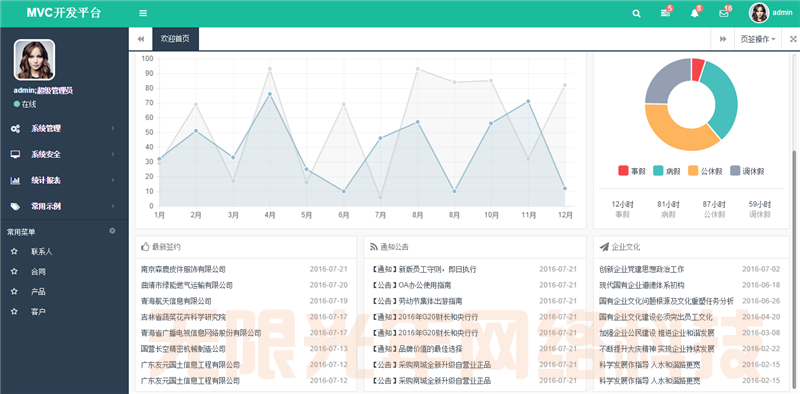Open 南京森鹿皮件服饰有限公司 entry
The width and height of the screenshot is (800, 394).
[x=183, y=269]
